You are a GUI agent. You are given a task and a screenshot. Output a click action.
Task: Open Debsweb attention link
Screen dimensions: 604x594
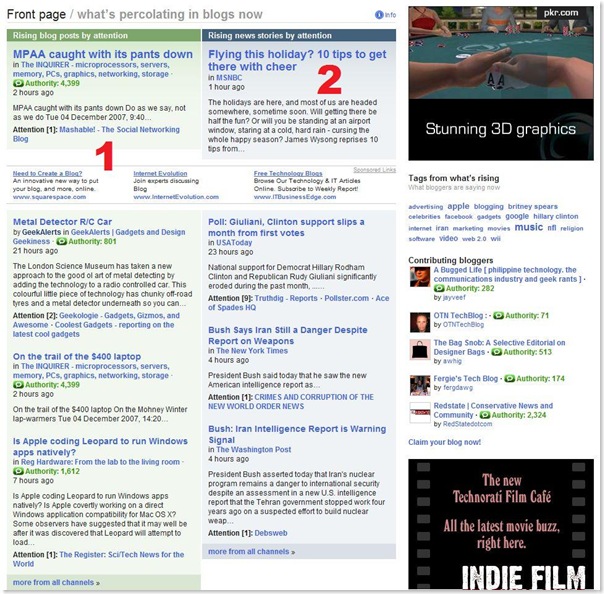click(271, 533)
